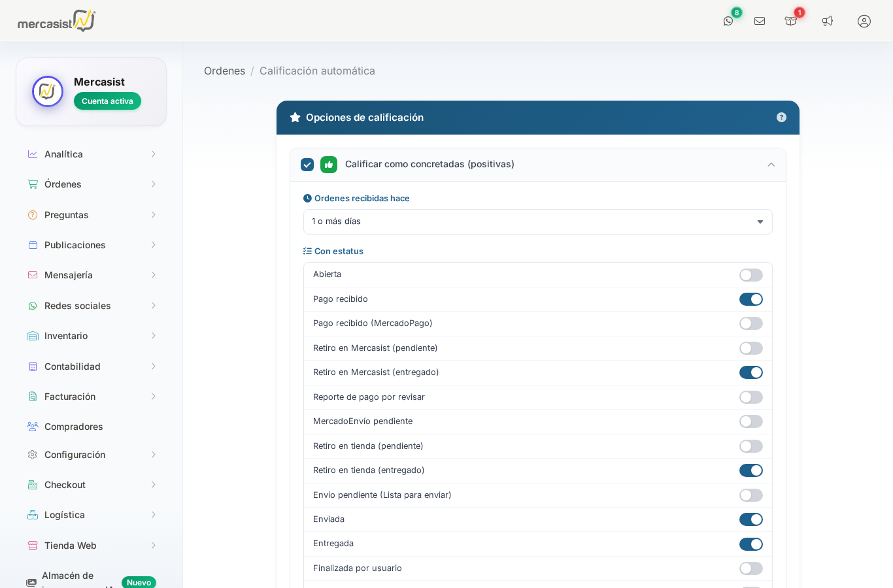Image resolution: width=893 pixels, height=588 pixels.
Task: Click the Mercasist account avatar in sidebar
Action: 48,91
